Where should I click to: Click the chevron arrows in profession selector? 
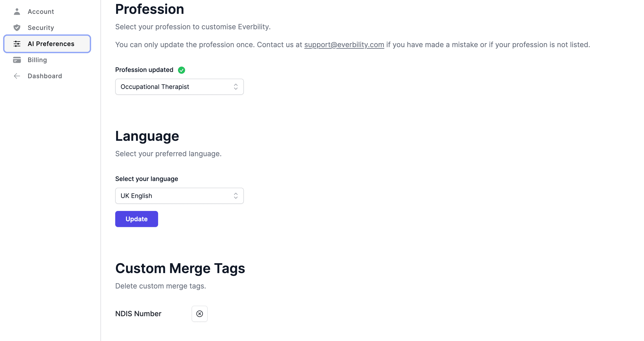click(x=236, y=87)
